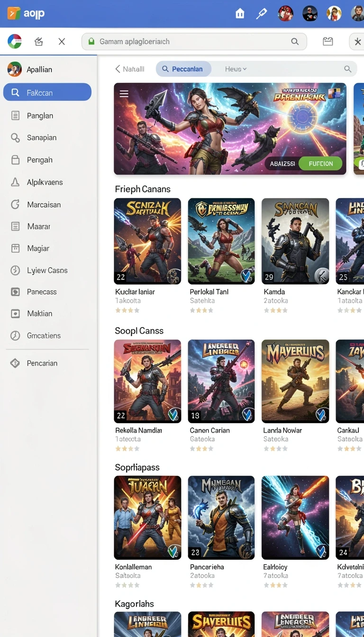Screen dimensions: 364x637
Task: Click the address bar text field
Action: (x=194, y=42)
